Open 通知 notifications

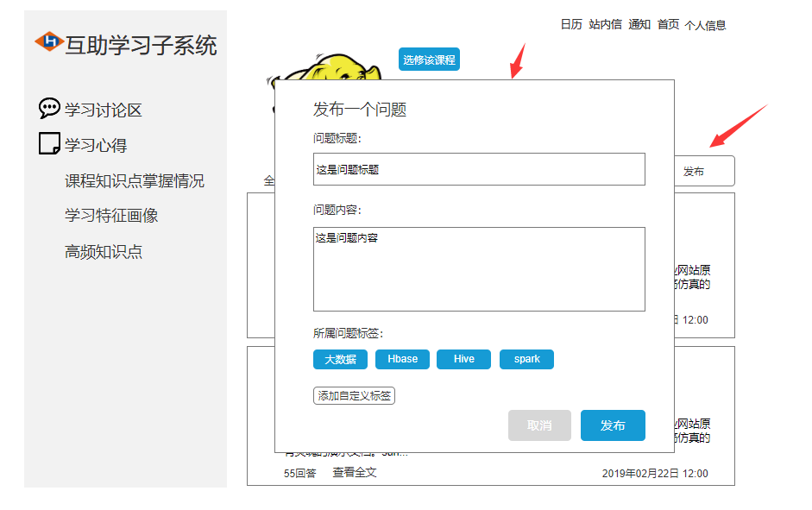pos(639,25)
